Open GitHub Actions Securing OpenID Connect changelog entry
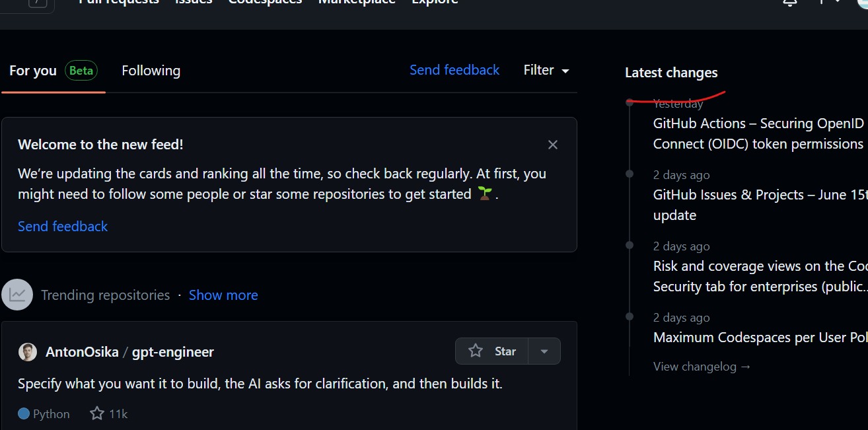The image size is (868, 430). (760, 133)
